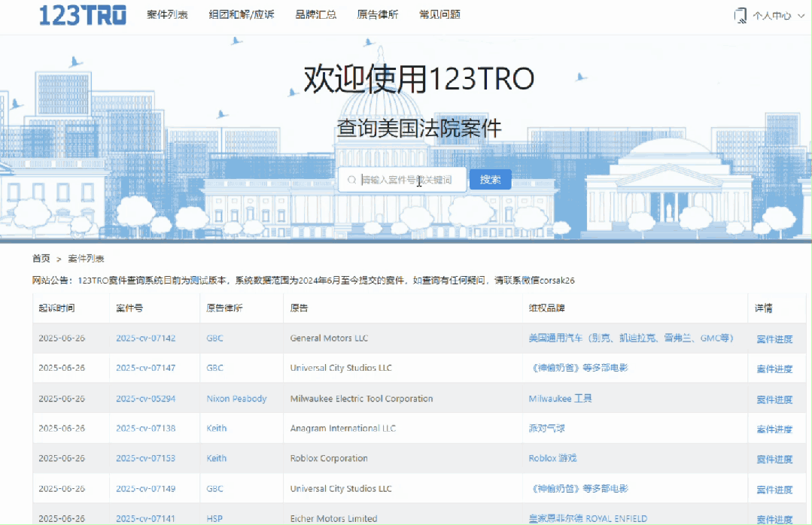Screen dimensions: 812x525
Task: Open the 案件列表 menu item
Action: (167, 14)
